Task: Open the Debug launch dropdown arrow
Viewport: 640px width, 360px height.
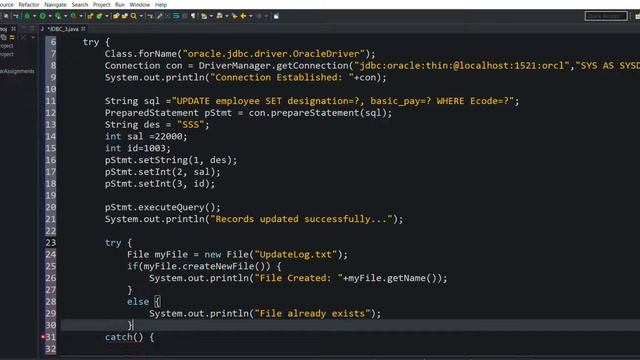Action: pyautogui.click(x=34, y=16)
